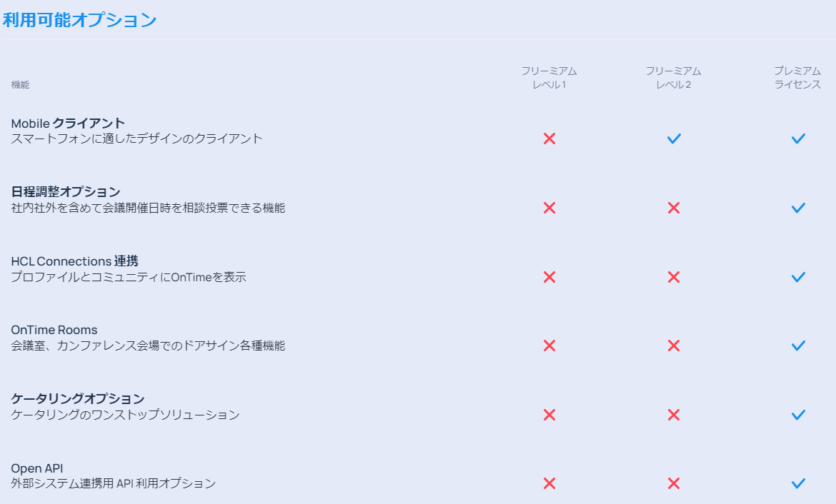Click the Mobile クライアント feature title
The height and width of the screenshot is (504, 836).
pos(68,123)
